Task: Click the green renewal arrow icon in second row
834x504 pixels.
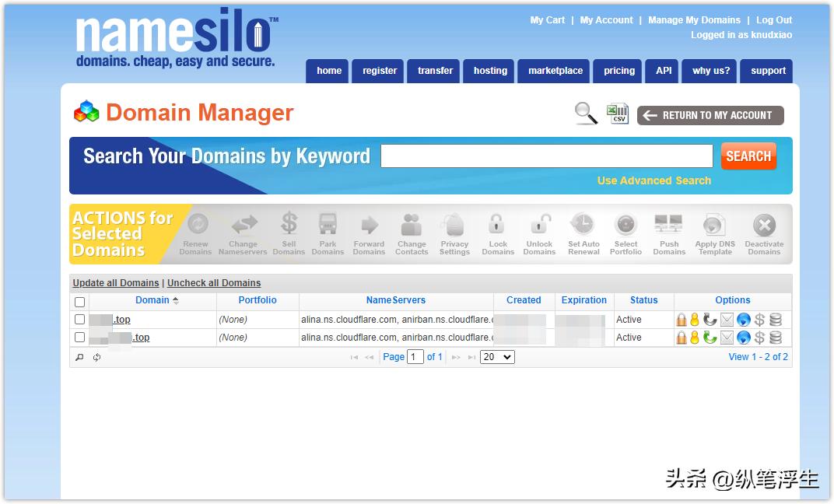Action: [710, 337]
